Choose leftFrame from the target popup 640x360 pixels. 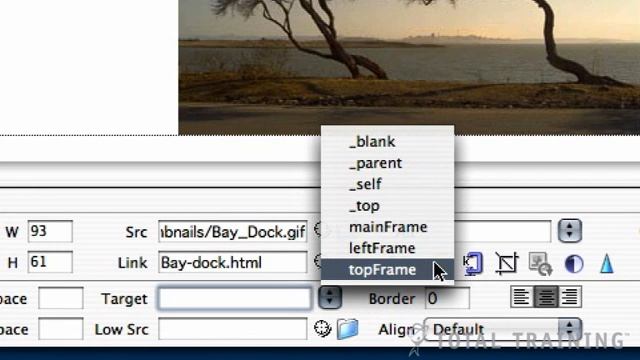(387, 248)
